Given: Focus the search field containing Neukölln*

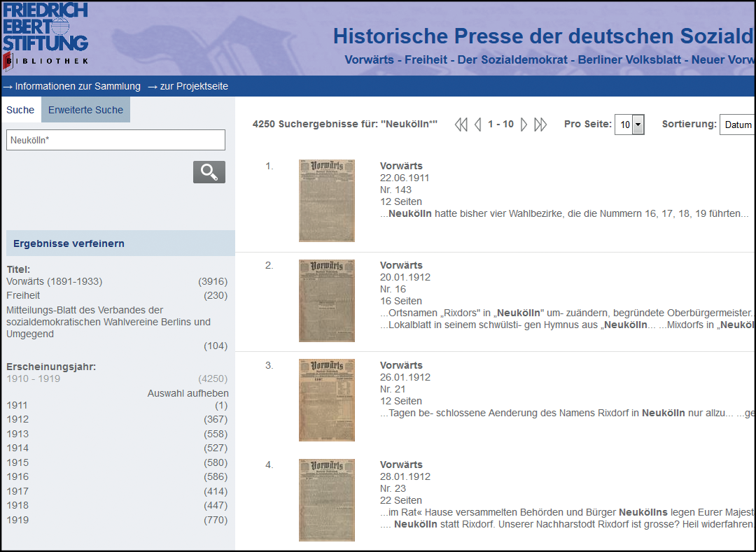Looking at the screenshot, I should click(115, 140).
